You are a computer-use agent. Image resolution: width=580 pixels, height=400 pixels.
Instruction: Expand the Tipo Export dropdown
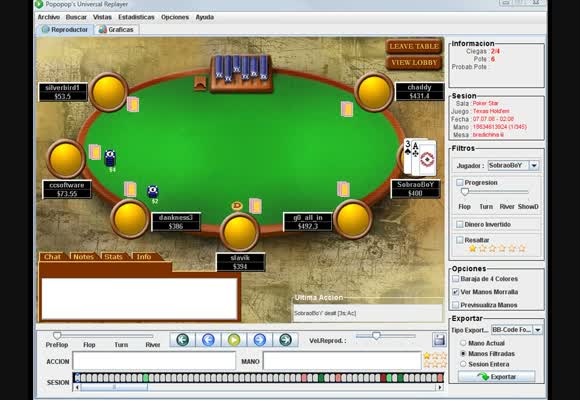click(537, 330)
